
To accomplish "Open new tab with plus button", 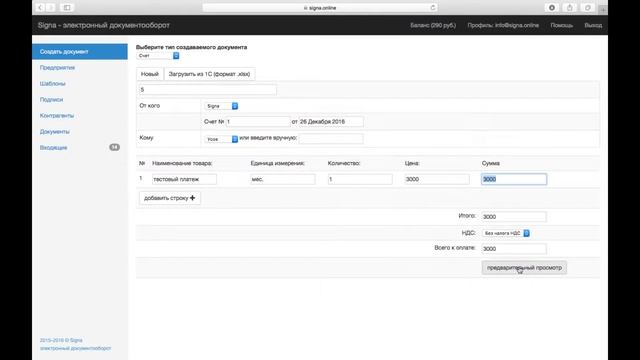I will pyautogui.click(x=603, y=9).
